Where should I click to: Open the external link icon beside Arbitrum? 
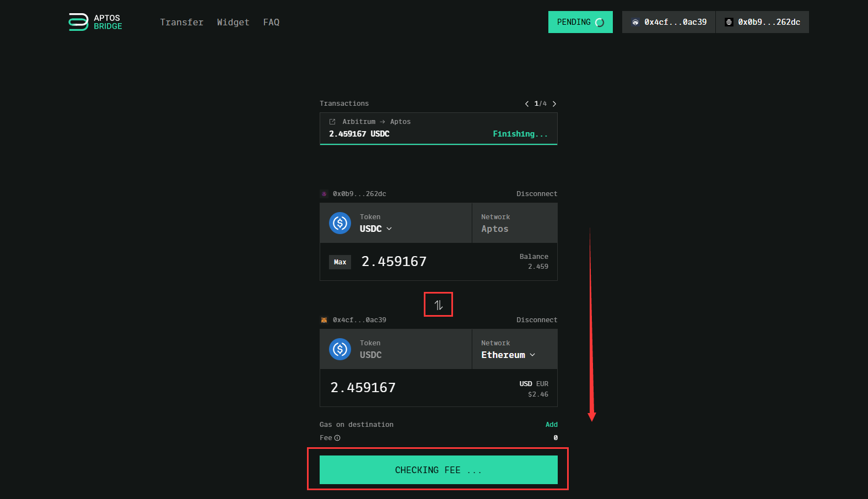pyautogui.click(x=332, y=122)
